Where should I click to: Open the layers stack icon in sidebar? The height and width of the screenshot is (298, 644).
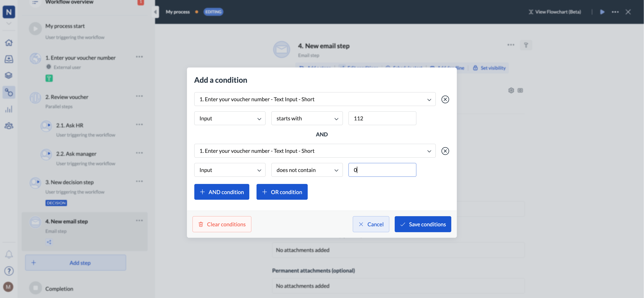point(9,75)
